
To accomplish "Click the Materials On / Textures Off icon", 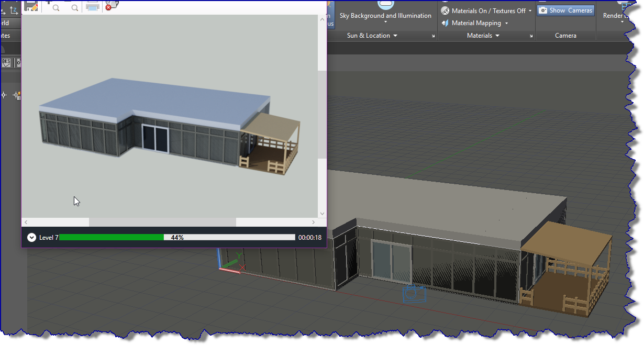I will [446, 10].
